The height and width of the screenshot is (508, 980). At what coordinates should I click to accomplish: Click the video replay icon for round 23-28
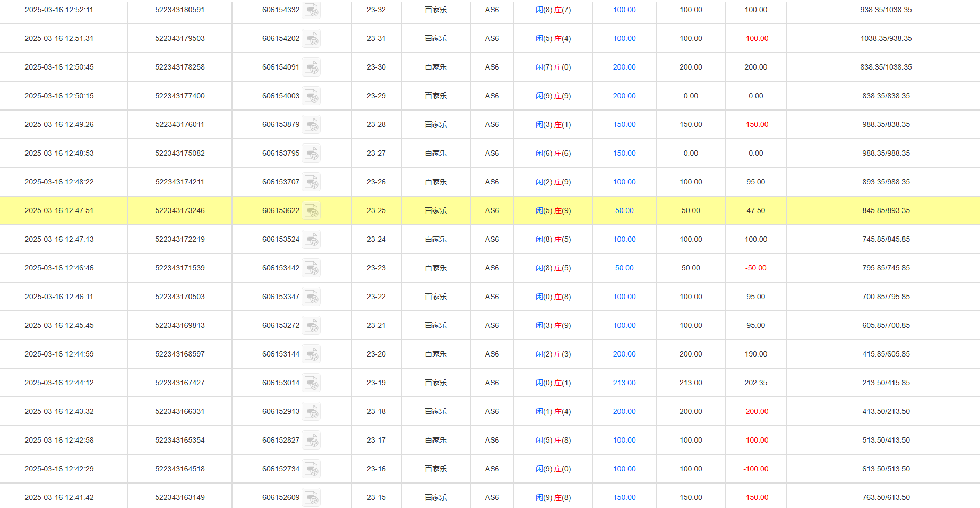pos(312,124)
